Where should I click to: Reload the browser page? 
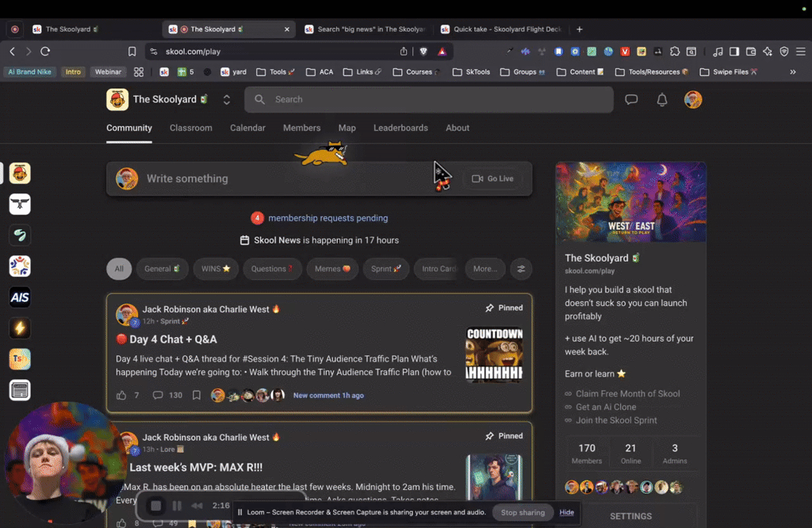coord(45,52)
